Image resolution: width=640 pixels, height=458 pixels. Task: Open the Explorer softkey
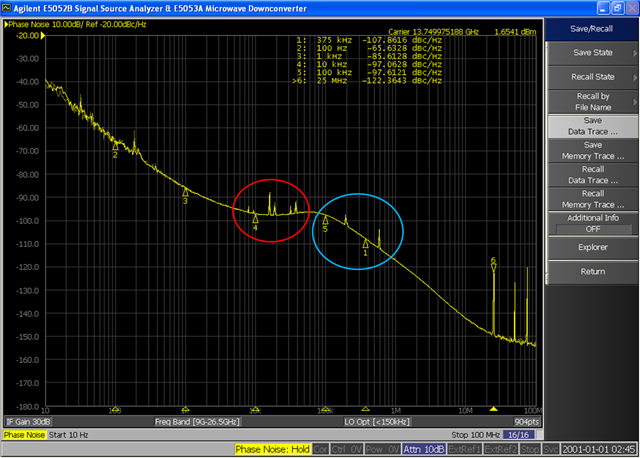coord(593,247)
